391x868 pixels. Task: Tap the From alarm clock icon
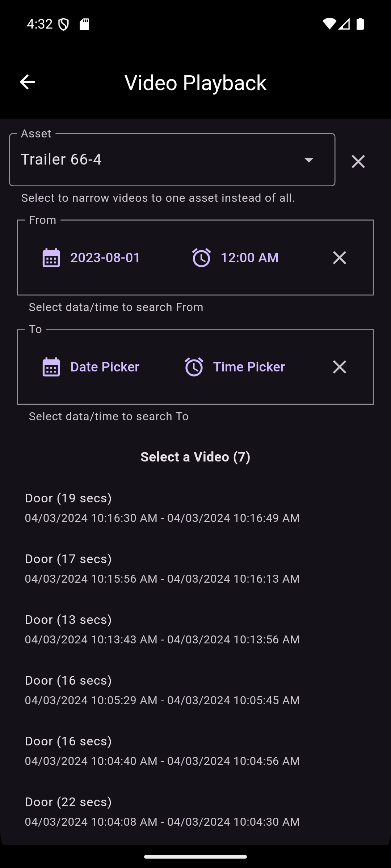201,258
